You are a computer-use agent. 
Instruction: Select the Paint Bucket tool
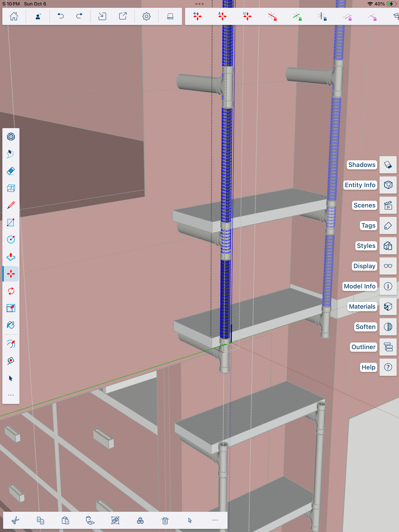coord(11,325)
